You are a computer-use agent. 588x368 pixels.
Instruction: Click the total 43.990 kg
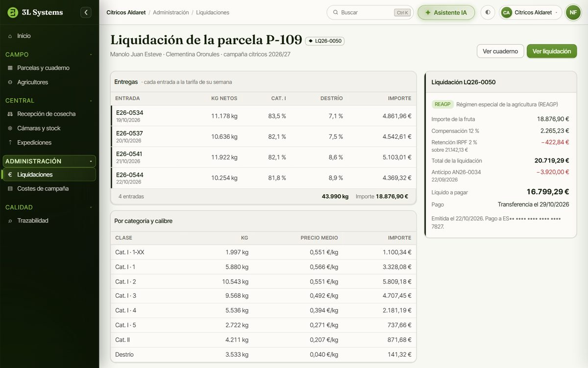click(x=335, y=196)
